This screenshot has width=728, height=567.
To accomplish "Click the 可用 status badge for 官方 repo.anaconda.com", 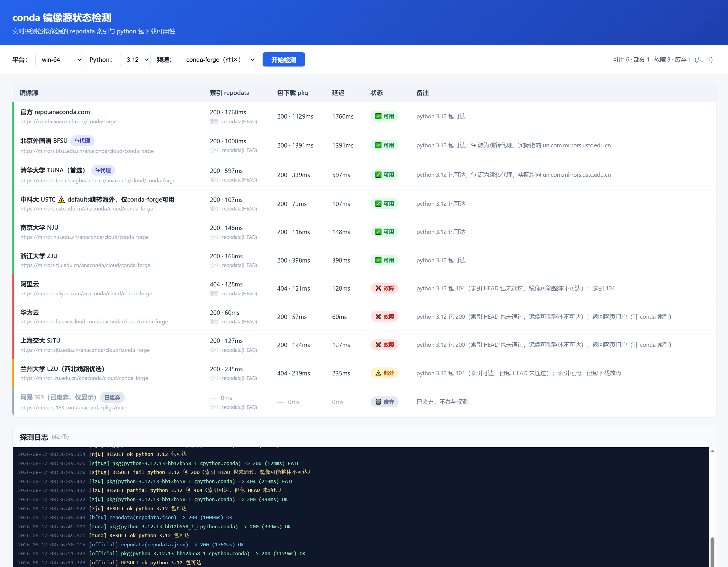I will [x=384, y=116].
